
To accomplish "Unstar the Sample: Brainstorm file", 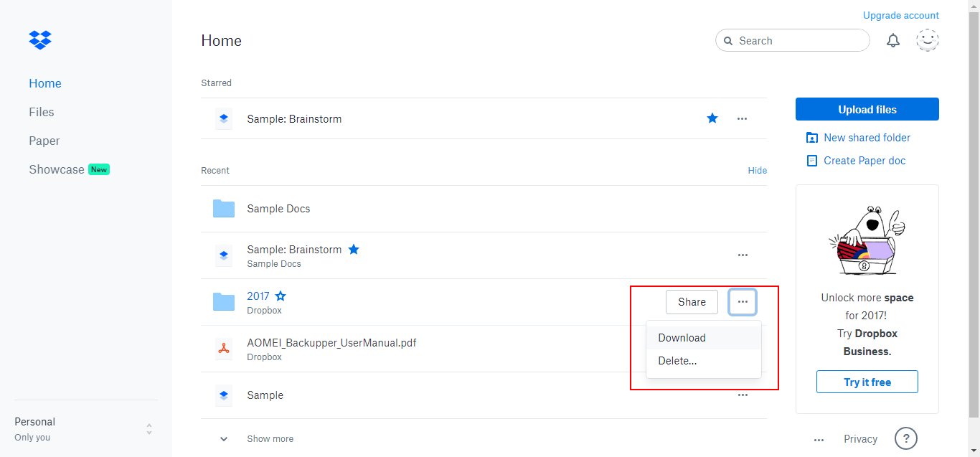I will click(x=712, y=118).
